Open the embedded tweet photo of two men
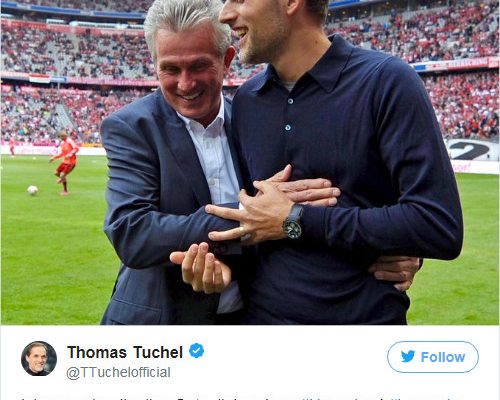500x400 pixels. pyautogui.click(x=250, y=162)
